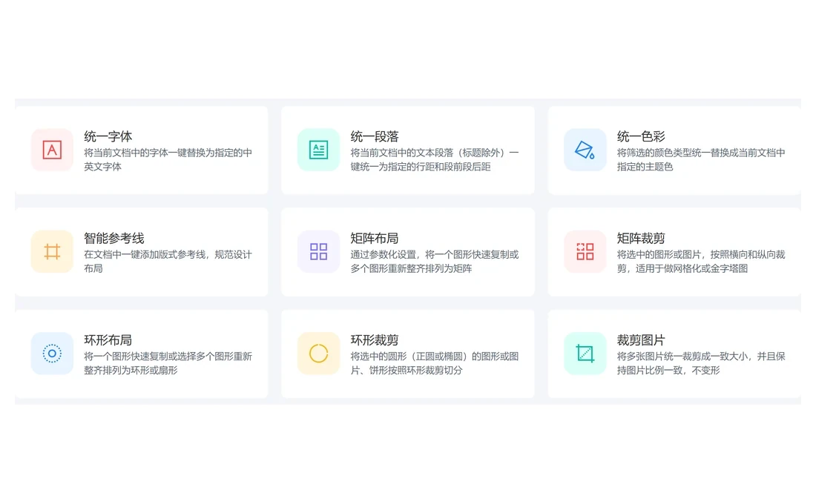
Task: Select the 环形裁剪 title text
Action: pos(375,340)
